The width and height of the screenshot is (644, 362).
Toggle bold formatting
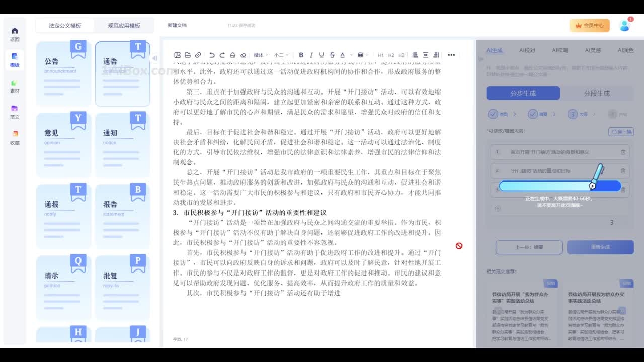301,55
